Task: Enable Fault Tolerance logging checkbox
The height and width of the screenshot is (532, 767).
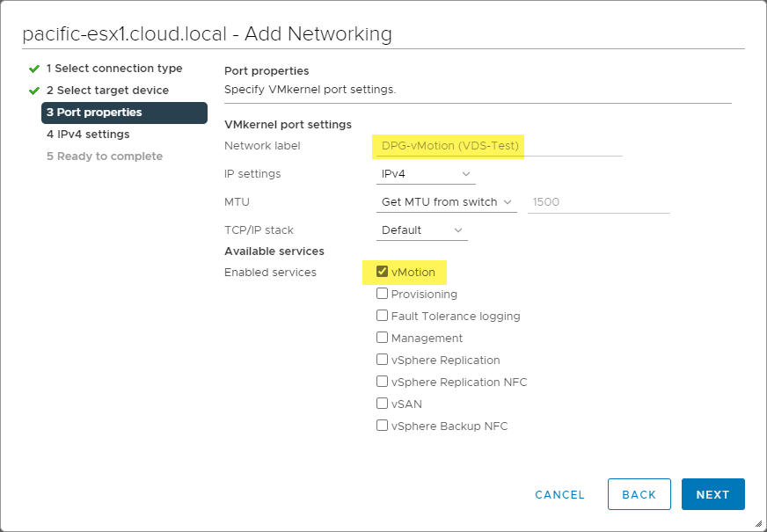Action: [x=382, y=316]
